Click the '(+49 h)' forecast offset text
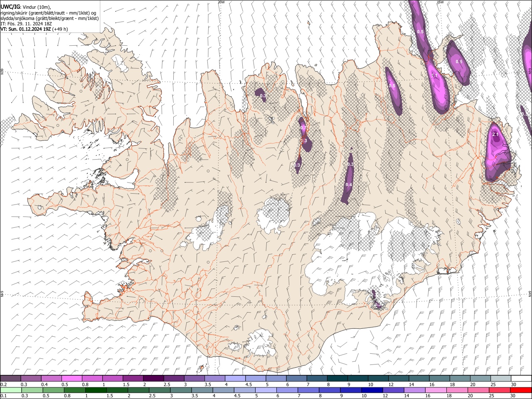This screenshot has height=399, width=532. [60, 29]
